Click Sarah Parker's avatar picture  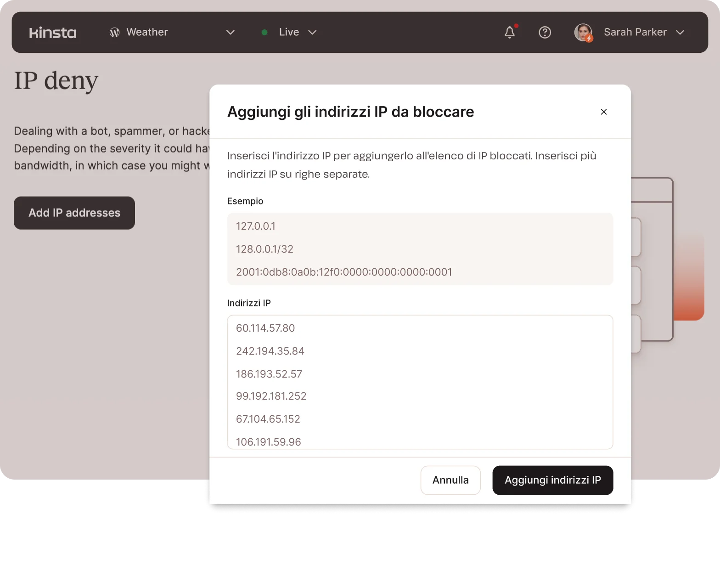tap(583, 32)
